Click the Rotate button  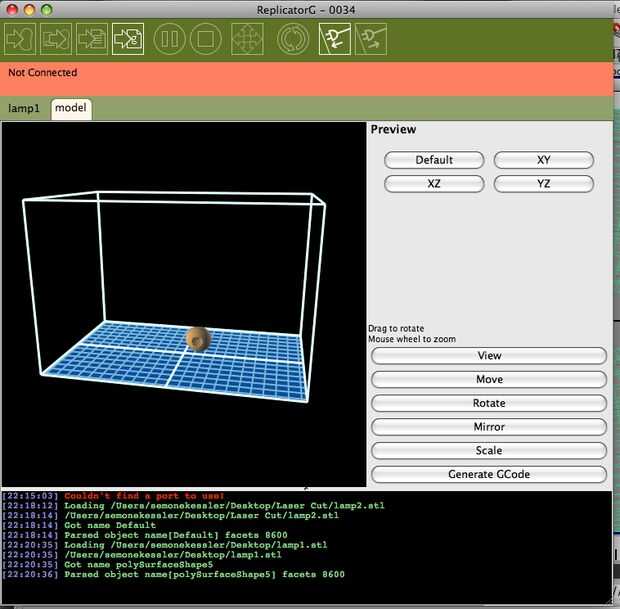tap(489, 403)
